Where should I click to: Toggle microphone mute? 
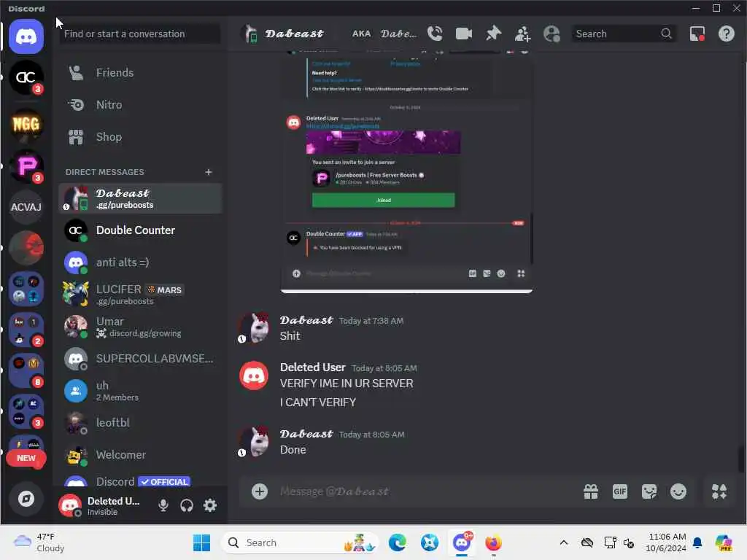(163, 505)
